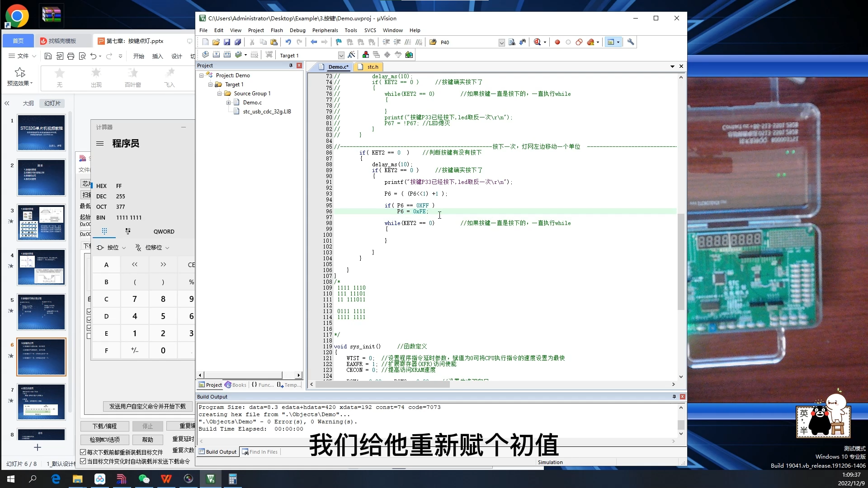Viewport: 868px width, 488px height.
Task: Click the editor vertical scrollbar thumb
Action: coord(681,262)
